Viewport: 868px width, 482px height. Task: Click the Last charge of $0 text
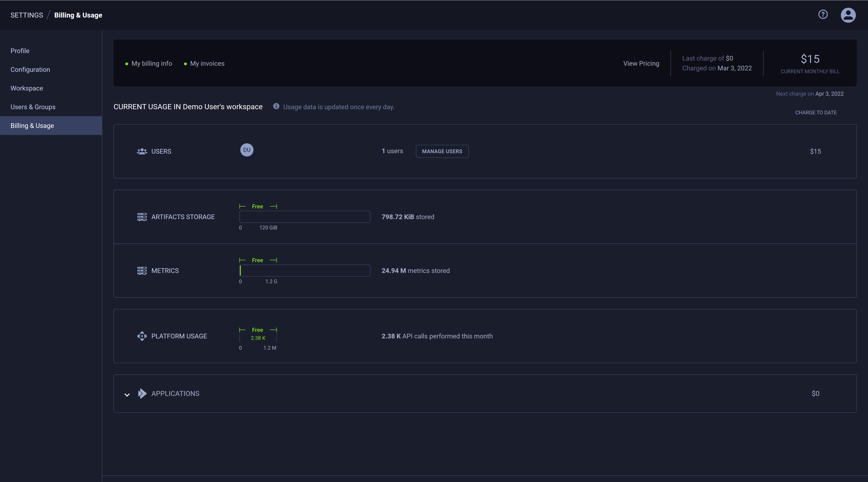708,58
